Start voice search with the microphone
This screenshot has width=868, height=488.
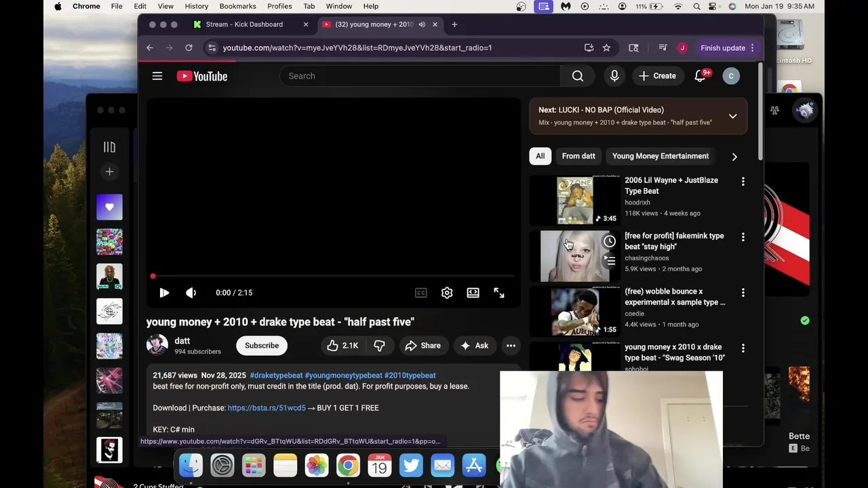coord(614,76)
